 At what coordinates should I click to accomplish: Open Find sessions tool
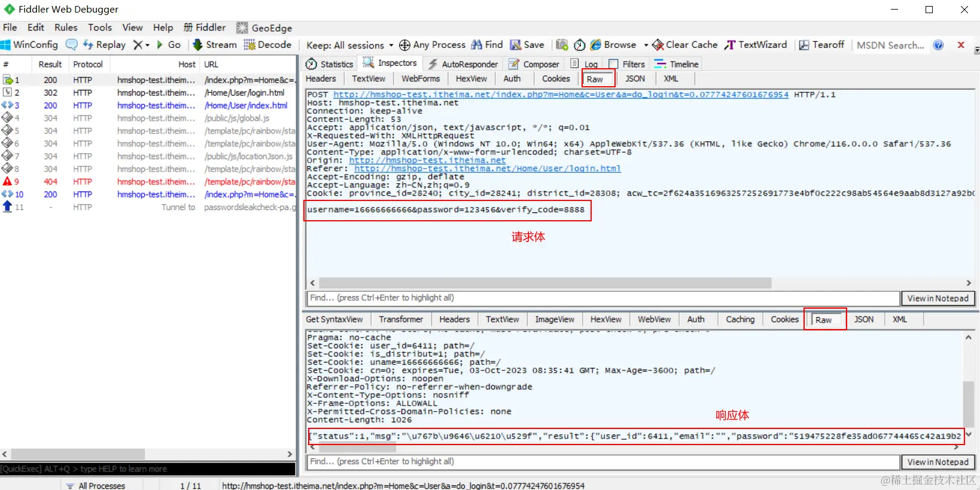pos(487,45)
